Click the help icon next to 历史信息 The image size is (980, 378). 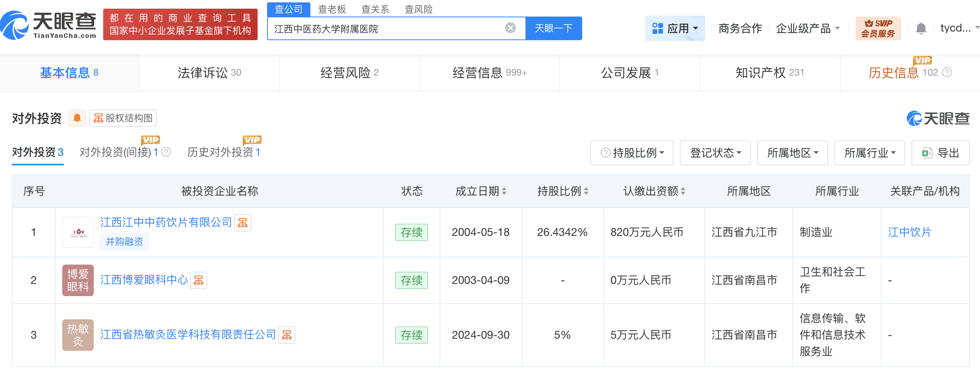(947, 72)
